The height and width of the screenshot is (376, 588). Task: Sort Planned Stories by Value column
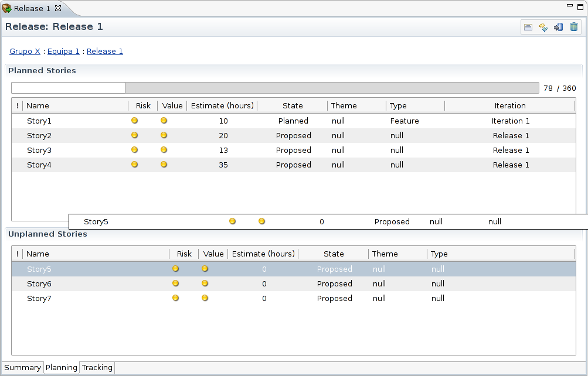pos(172,105)
